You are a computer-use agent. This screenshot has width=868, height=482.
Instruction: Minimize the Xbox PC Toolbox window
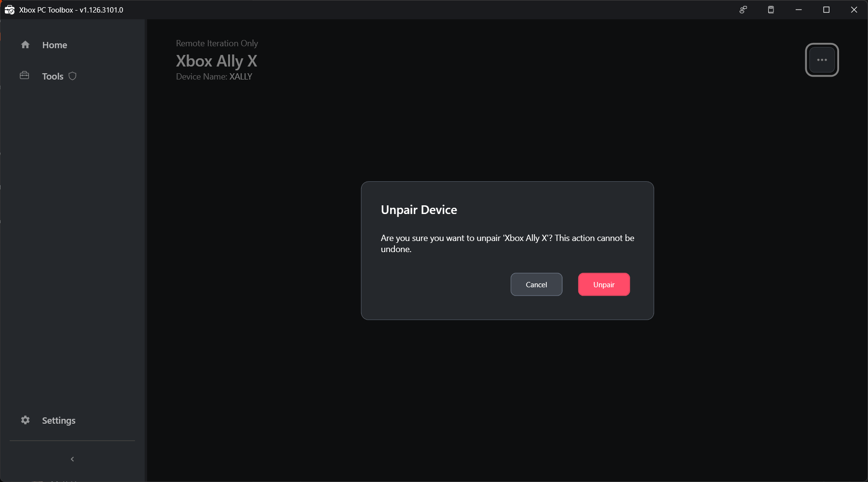799,10
